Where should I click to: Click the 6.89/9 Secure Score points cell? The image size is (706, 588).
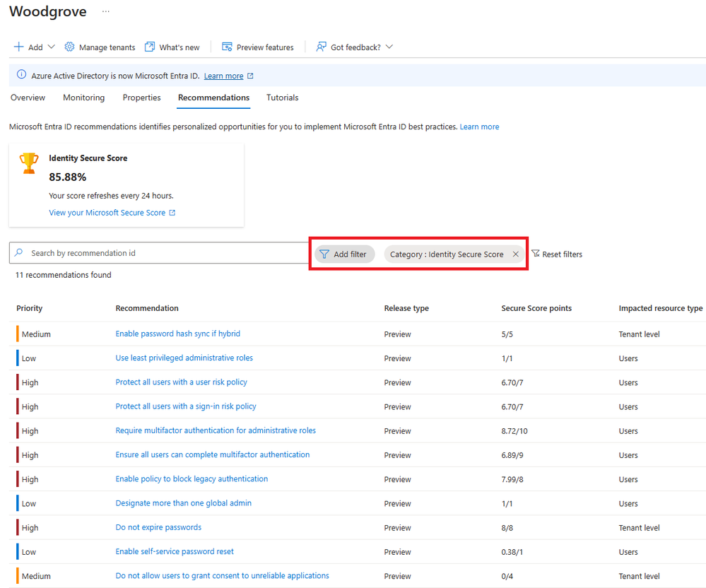(x=512, y=455)
